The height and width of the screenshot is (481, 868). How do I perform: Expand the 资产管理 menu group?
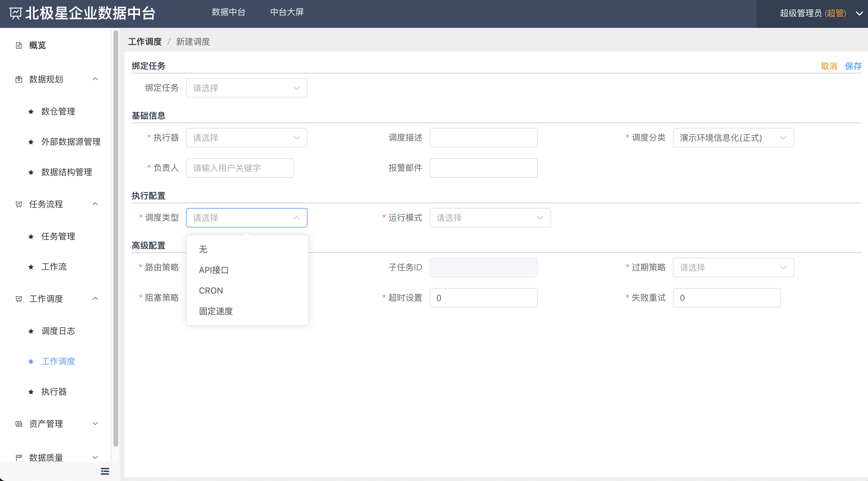click(95, 423)
